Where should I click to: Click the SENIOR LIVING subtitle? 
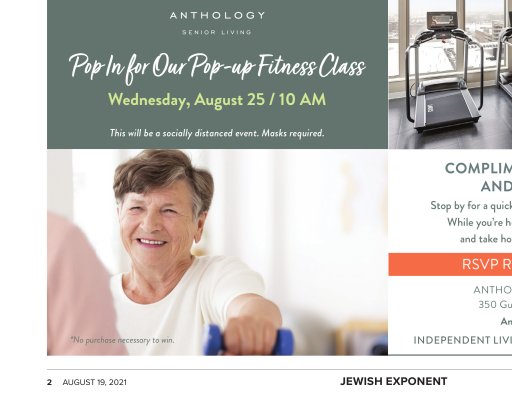217,32
